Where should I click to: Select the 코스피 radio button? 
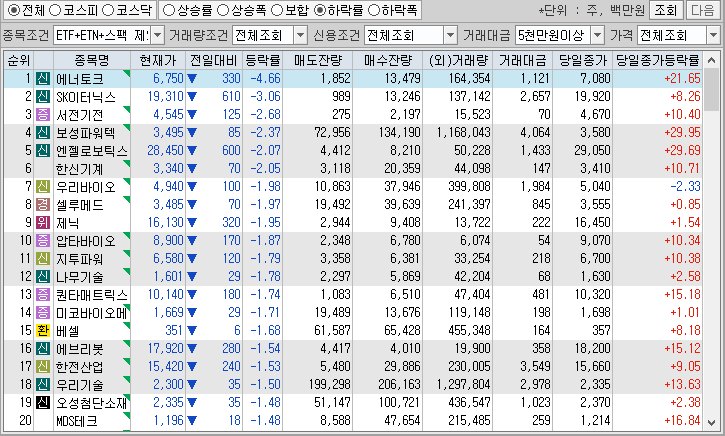[x=54, y=10]
